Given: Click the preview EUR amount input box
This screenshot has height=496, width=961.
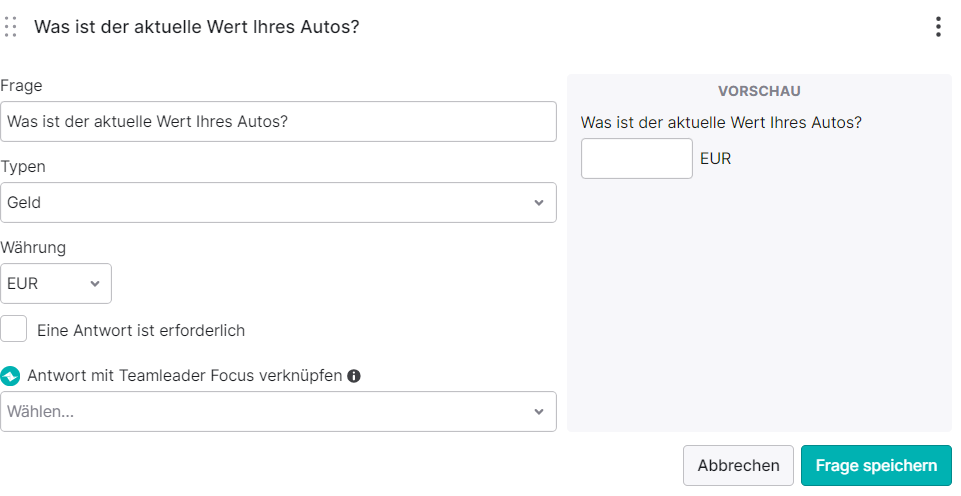Looking at the screenshot, I should tap(637, 158).
